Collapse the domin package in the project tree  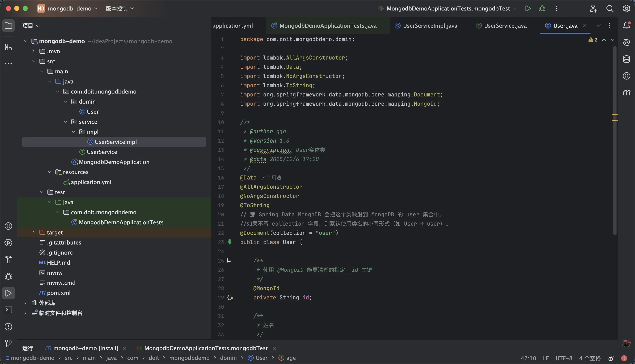click(x=66, y=101)
